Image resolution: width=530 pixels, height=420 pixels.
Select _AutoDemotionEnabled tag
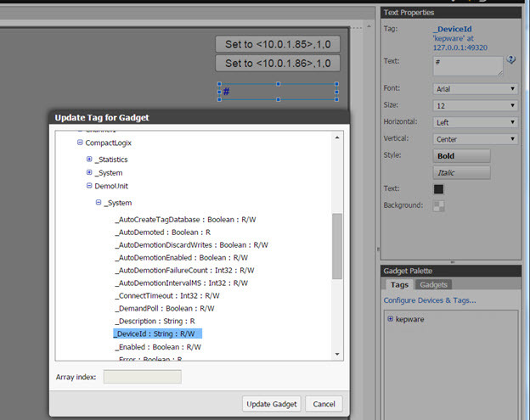click(181, 258)
